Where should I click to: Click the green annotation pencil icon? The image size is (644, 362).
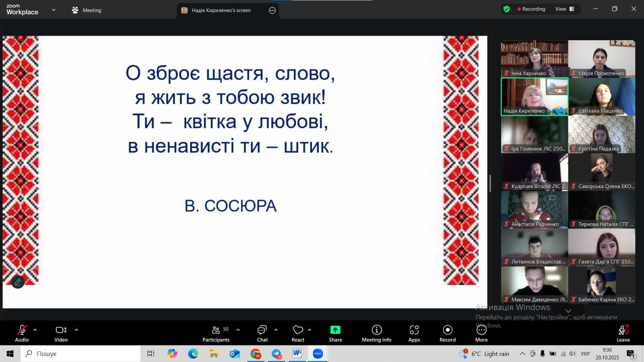click(18, 282)
